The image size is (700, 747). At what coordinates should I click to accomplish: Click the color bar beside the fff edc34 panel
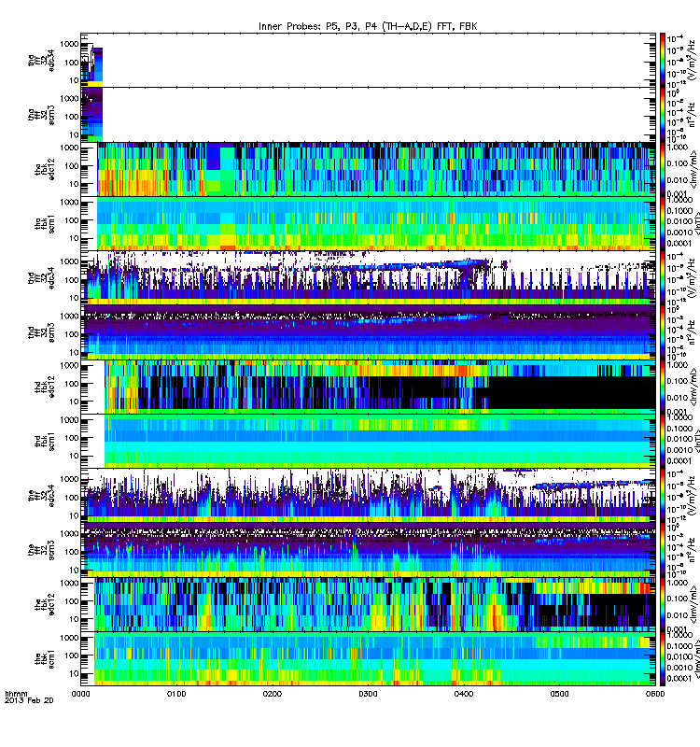[663, 496]
